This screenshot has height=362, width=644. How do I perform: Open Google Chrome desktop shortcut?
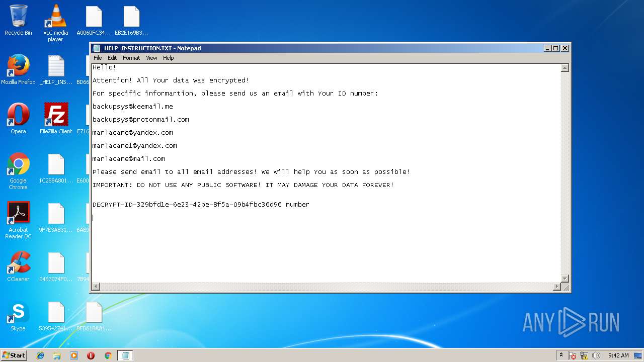(x=18, y=171)
